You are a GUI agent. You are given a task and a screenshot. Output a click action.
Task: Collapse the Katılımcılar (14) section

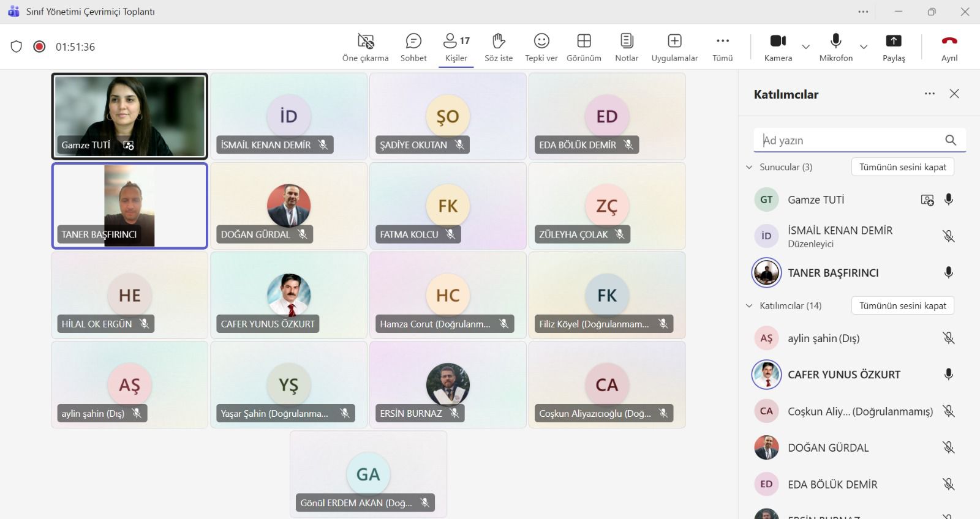[749, 305]
